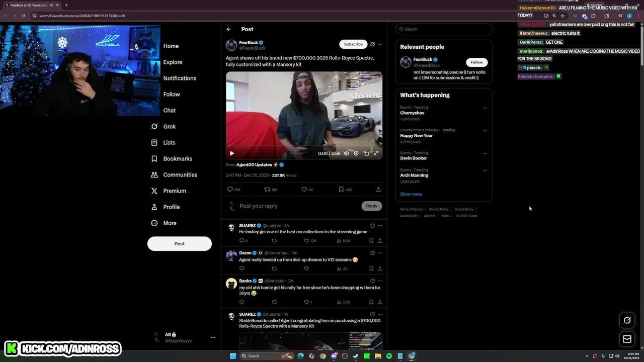
Task: Click the X Premium logo icon
Action: (154, 191)
